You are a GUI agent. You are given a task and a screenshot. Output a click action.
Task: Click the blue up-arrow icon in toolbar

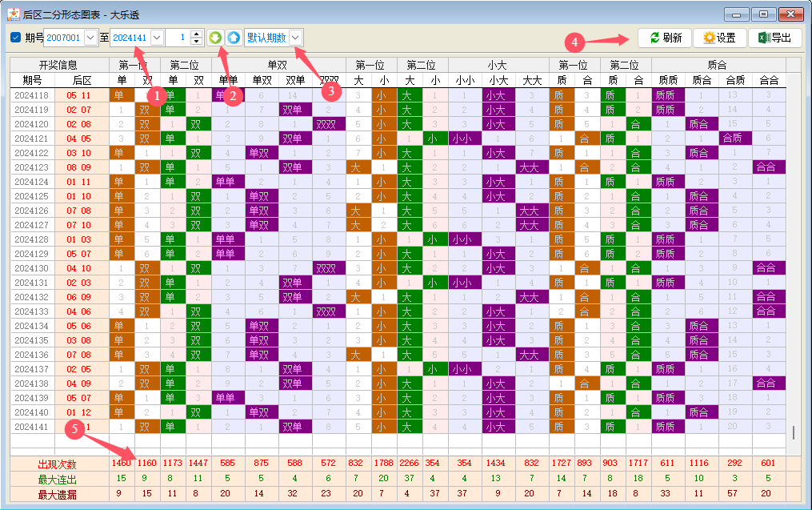(x=234, y=38)
